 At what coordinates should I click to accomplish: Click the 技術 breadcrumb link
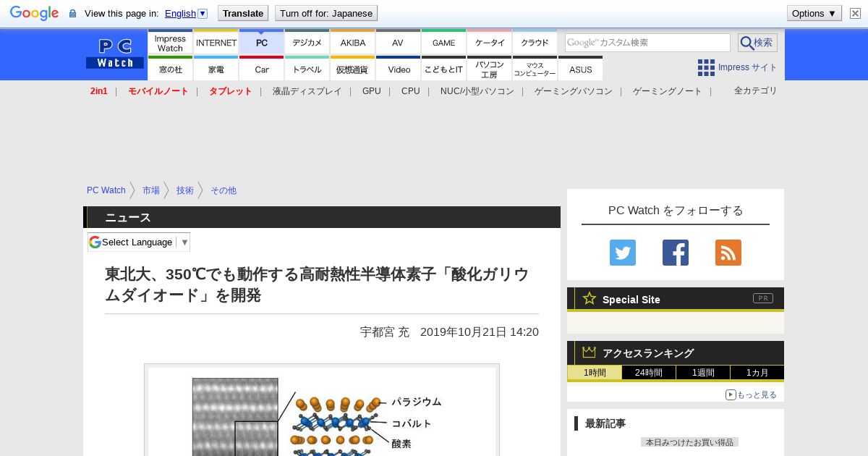coord(185,190)
